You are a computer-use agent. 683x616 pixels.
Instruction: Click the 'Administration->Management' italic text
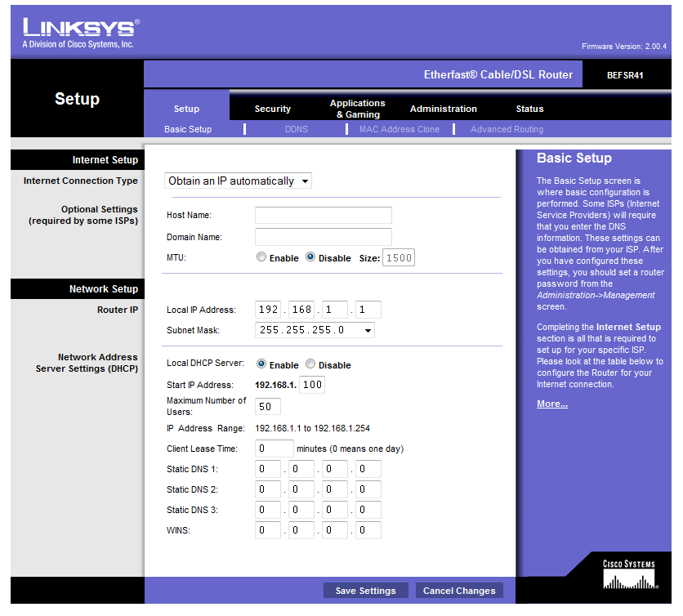tap(596, 296)
